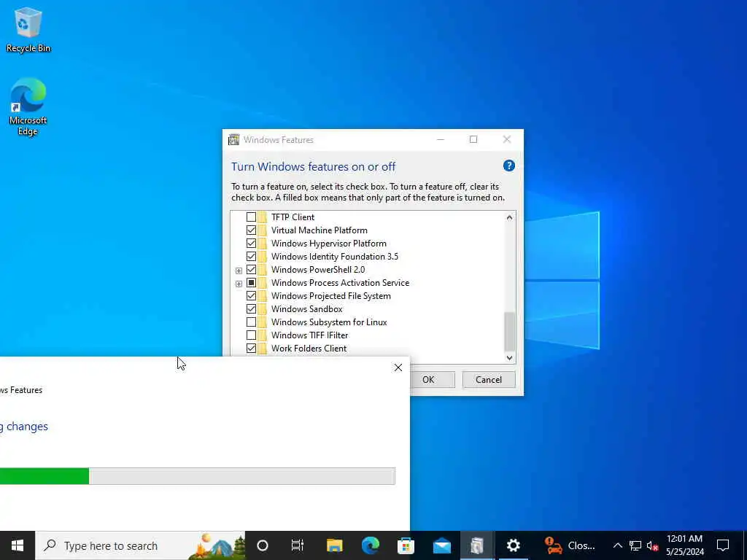Image resolution: width=747 pixels, height=560 pixels.
Task: Uncheck Windows Projected File System
Action: coord(251,296)
